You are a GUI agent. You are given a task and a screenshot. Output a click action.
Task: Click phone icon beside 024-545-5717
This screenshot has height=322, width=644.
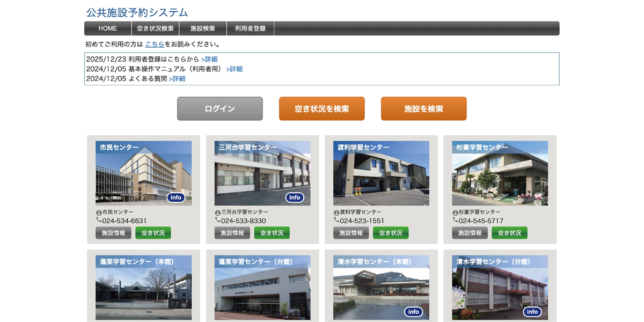455,220
